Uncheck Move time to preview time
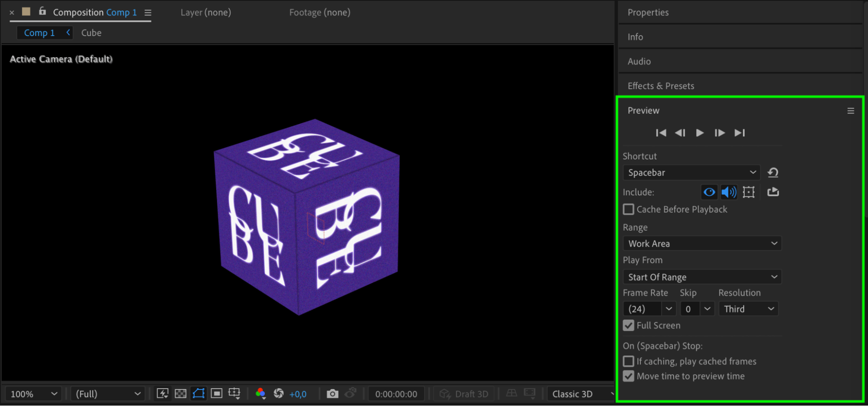This screenshot has height=406, width=868. pos(628,376)
